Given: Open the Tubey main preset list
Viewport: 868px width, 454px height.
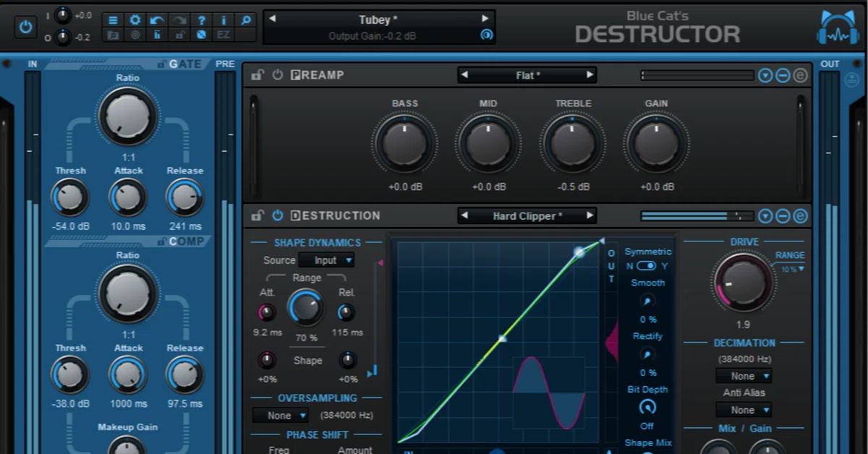Looking at the screenshot, I should (x=380, y=20).
